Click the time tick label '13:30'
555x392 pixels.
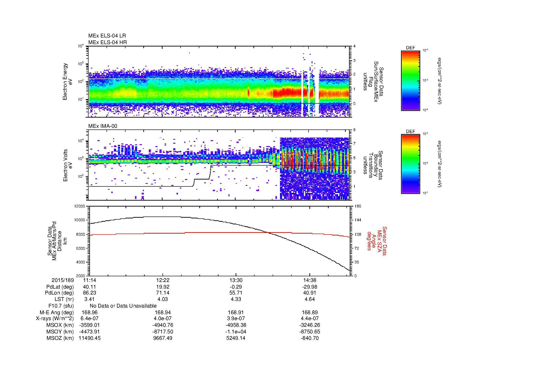point(236,280)
